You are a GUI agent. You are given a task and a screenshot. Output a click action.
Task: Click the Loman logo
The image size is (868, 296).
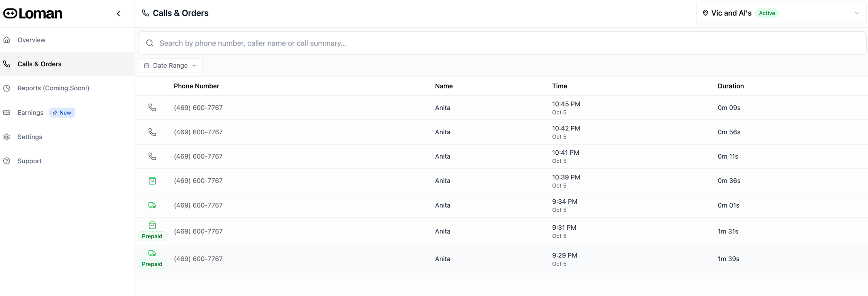coord(33,14)
